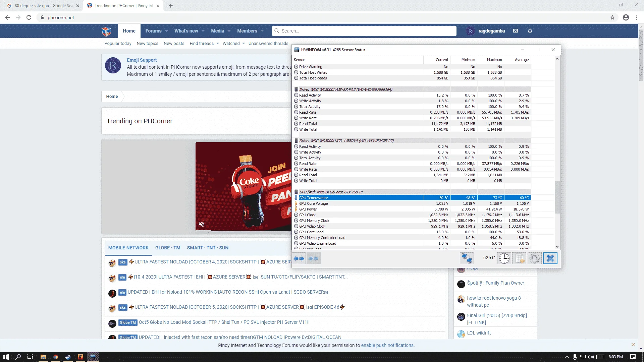Open Oct5 Globe No Load Mod thread
This screenshot has width=644, height=362.
(224, 322)
